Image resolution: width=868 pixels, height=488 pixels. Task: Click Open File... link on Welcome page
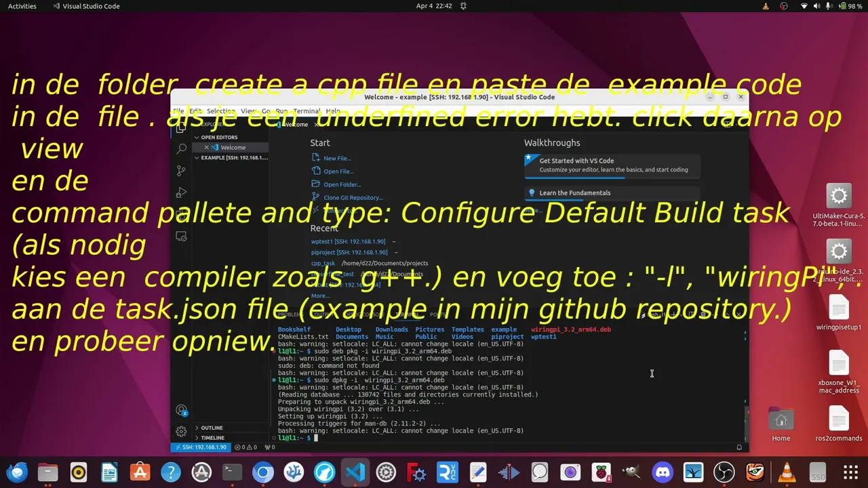tap(338, 171)
